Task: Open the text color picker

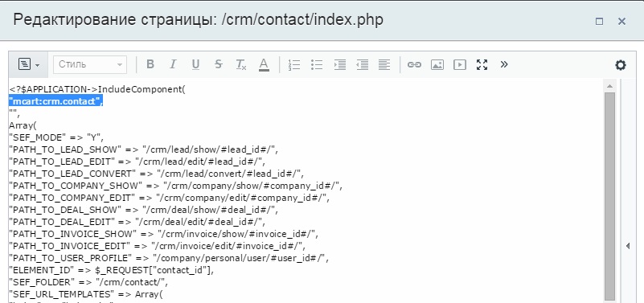Action: (264, 64)
